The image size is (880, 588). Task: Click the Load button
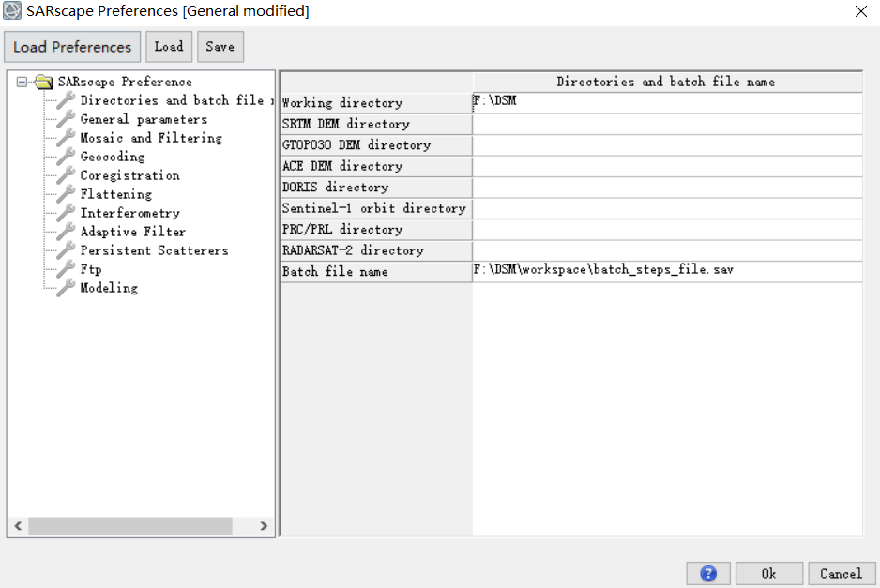coord(169,47)
